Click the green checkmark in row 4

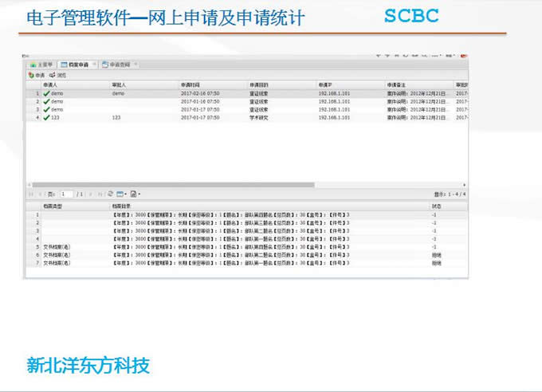46,117
